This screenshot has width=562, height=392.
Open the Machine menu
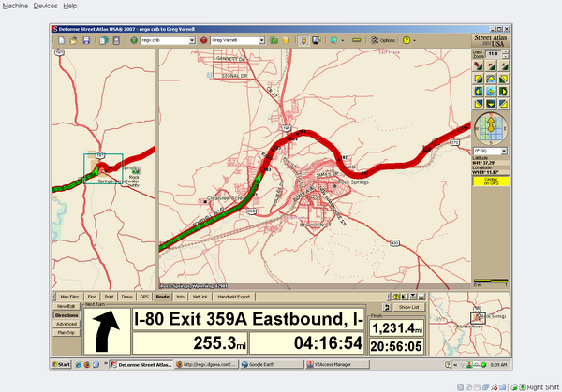[15, 6]
